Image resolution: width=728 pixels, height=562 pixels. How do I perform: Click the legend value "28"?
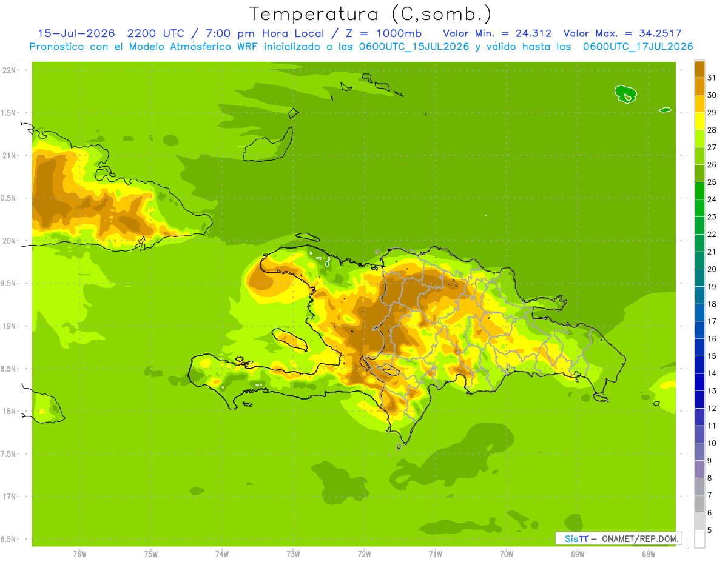[712, 130]
